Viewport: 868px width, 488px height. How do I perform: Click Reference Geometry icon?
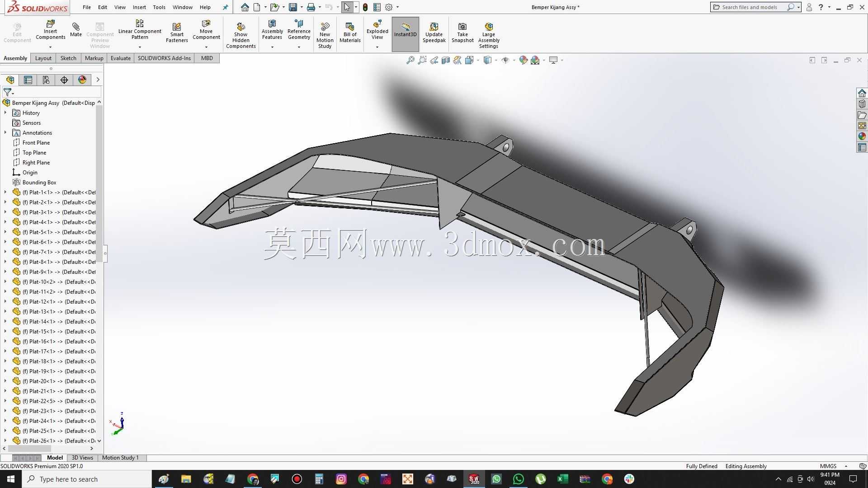(x=299, y=30)
